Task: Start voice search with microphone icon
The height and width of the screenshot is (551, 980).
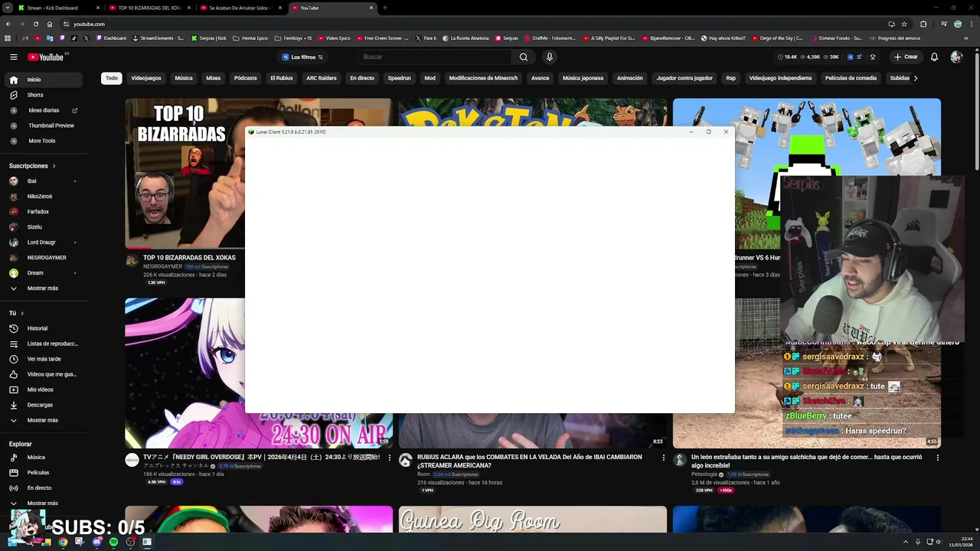Action: coord(549,57)
